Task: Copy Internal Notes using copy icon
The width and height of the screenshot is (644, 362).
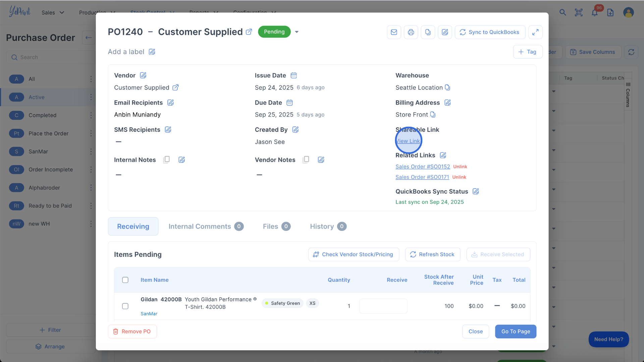Action: point(166,160)
